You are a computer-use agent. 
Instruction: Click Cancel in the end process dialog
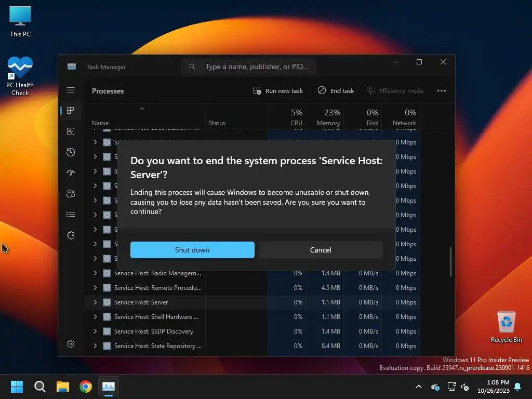pos(321,250)
